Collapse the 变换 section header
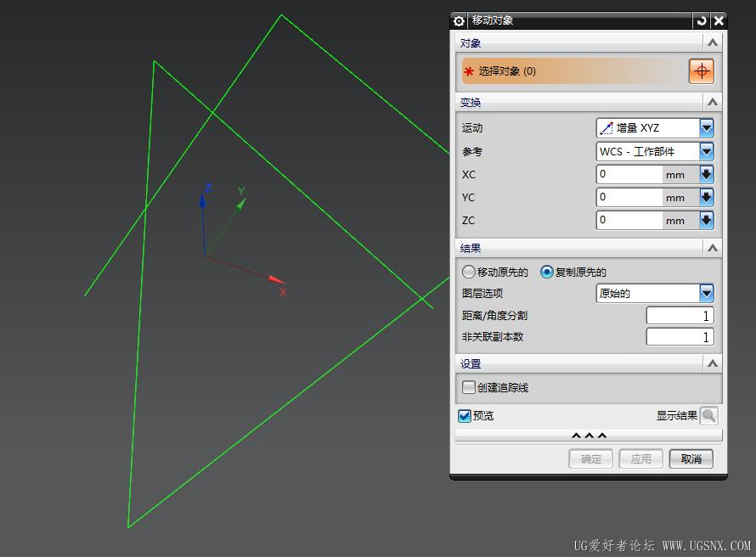The width and height of the screenshot is (756, 557). point(712,102)
